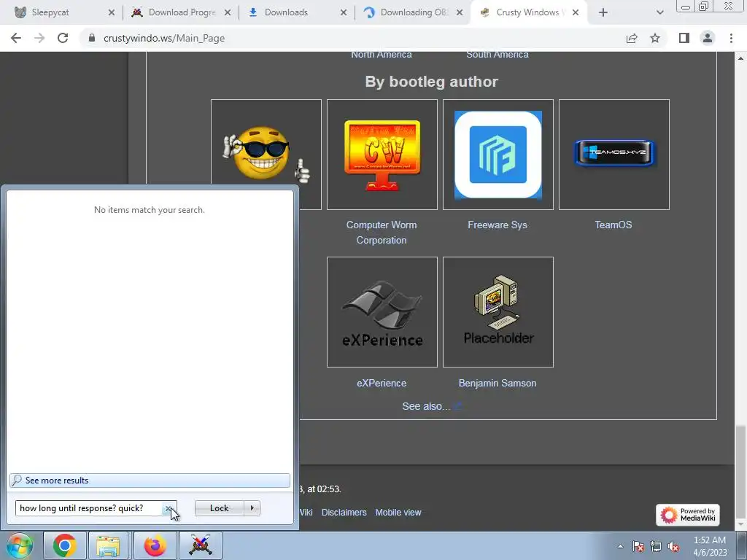Share this page icon

pyautogui.click(x=632, y=38)
